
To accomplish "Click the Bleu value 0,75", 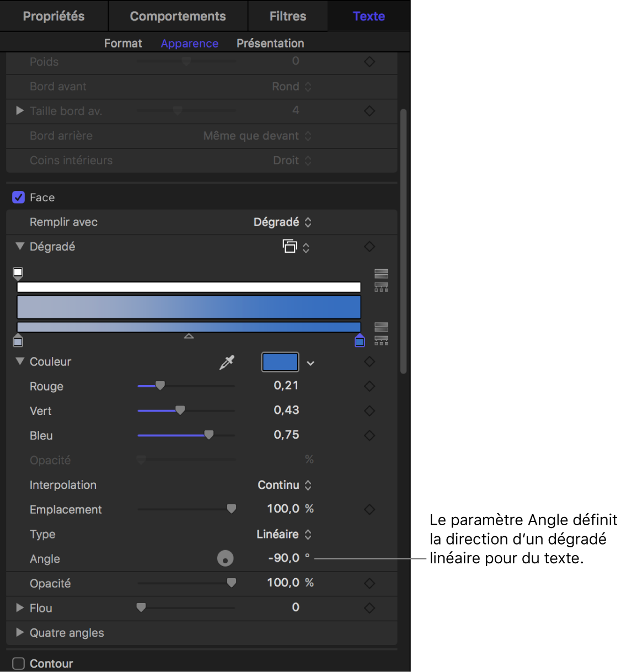I will pyautogui.click(x=286, y=435).
